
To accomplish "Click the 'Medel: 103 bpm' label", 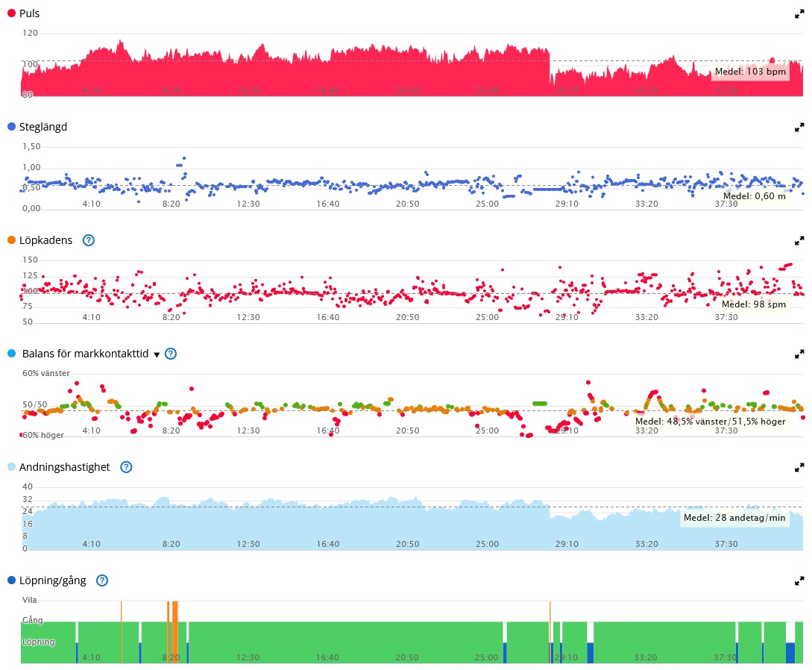I will [750, 72].
